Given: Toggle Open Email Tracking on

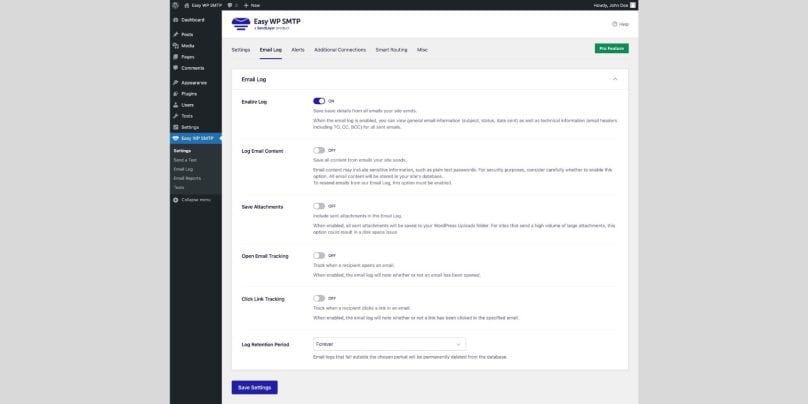Looking at the screenshot, I should [x=319, y=255].
